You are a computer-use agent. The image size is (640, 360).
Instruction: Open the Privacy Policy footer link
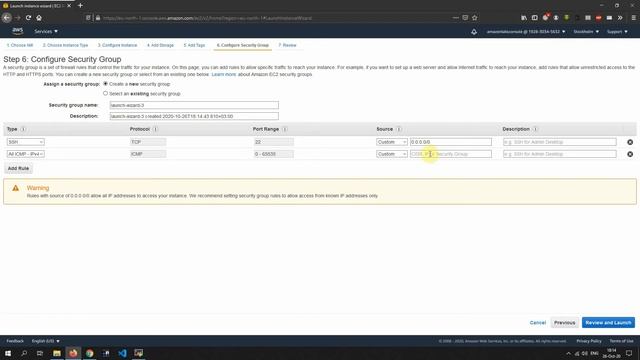(589, 341)
